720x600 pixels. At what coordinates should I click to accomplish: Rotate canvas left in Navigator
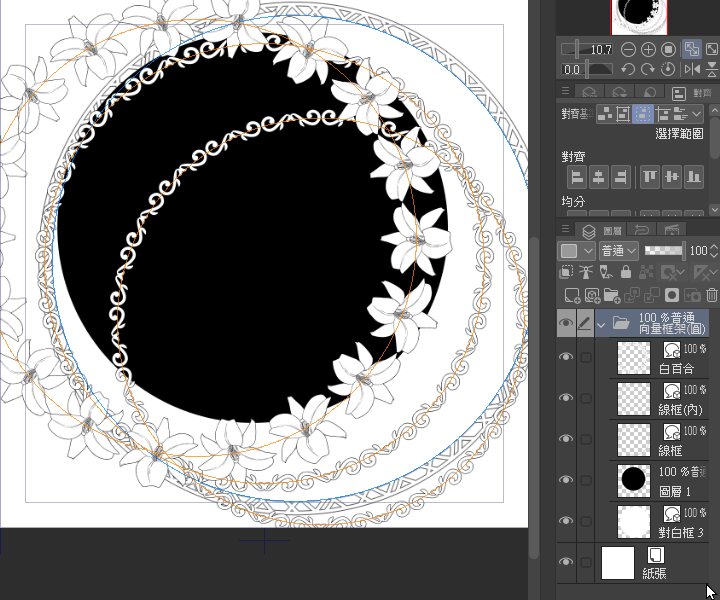coord(628,69)
